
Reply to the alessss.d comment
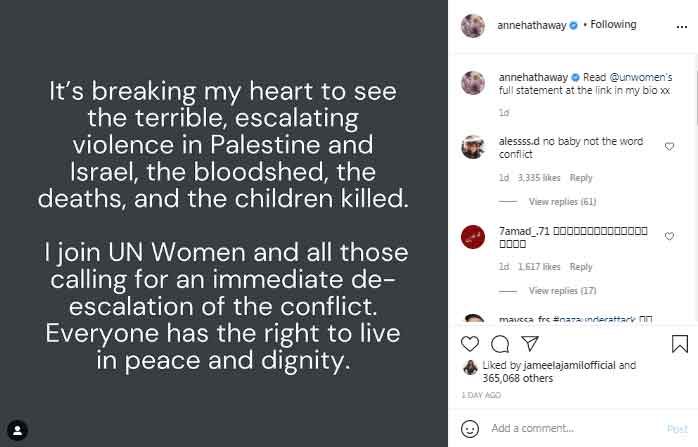click(581, 178)
